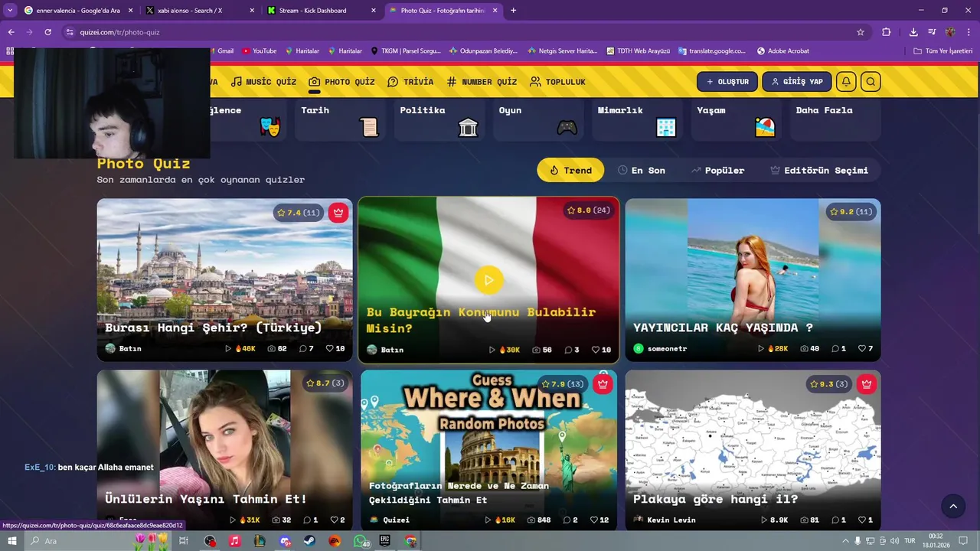Viewport: 980px width, 551px height.
Task: Open the YouTube bookmark
Action: click(x=260, y=51)
